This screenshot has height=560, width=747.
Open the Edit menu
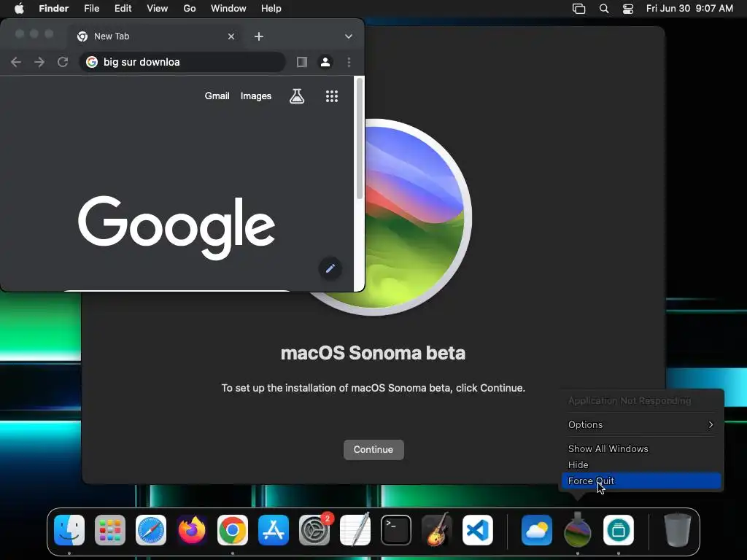point(123,9)
